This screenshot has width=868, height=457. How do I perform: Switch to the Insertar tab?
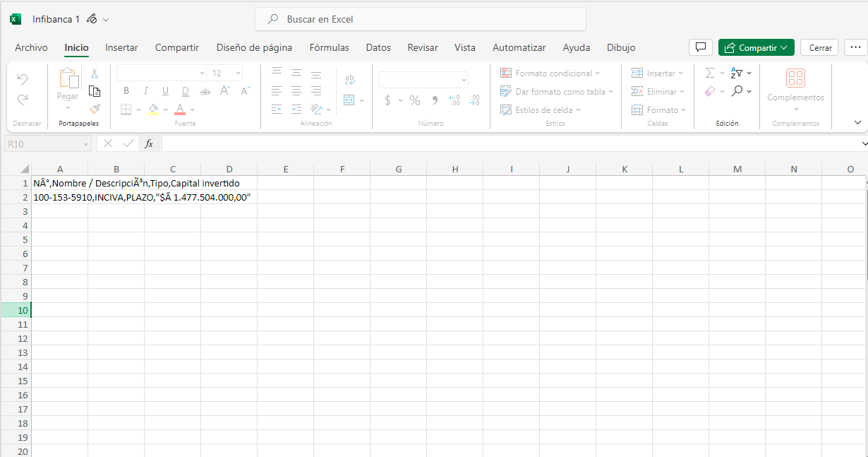121,47
